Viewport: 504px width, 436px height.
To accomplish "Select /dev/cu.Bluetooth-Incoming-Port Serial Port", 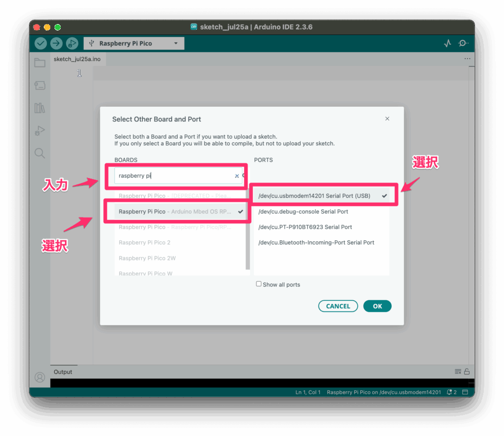I will point(322,243).
